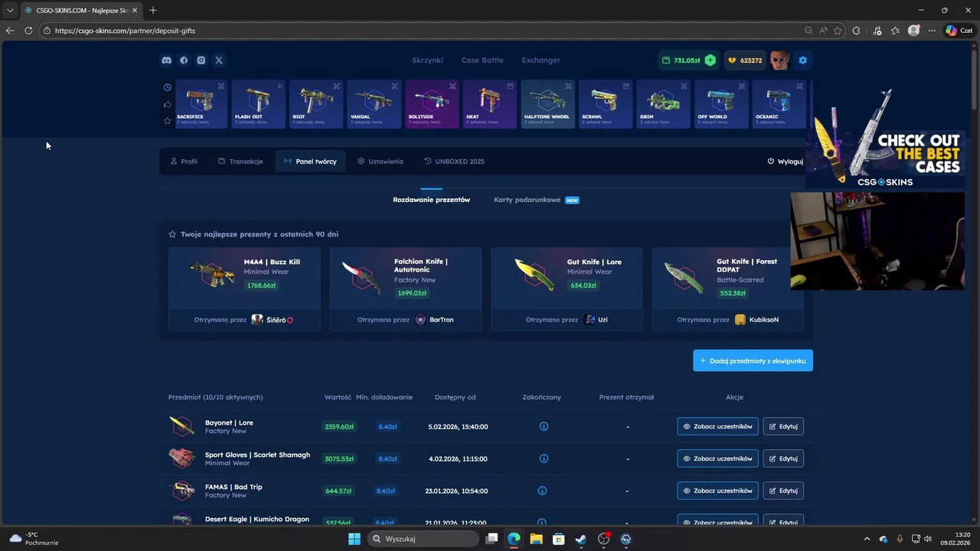Open Steam from taskbar
The height and width of the screenshot is (551, 980).
click(581, 539)
